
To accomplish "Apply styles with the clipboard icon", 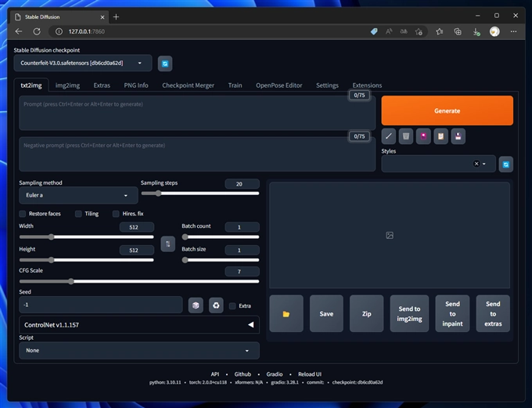I will (440, 136).
